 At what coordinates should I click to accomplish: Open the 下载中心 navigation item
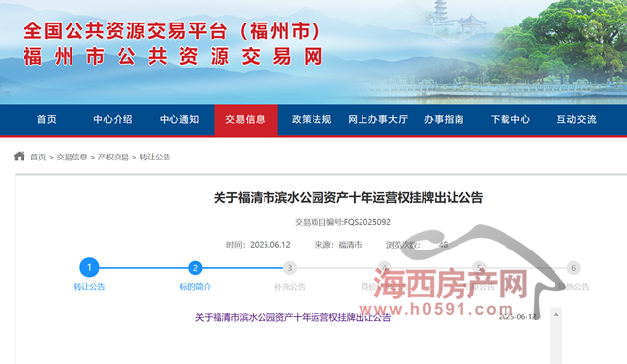tap(510, 120)
